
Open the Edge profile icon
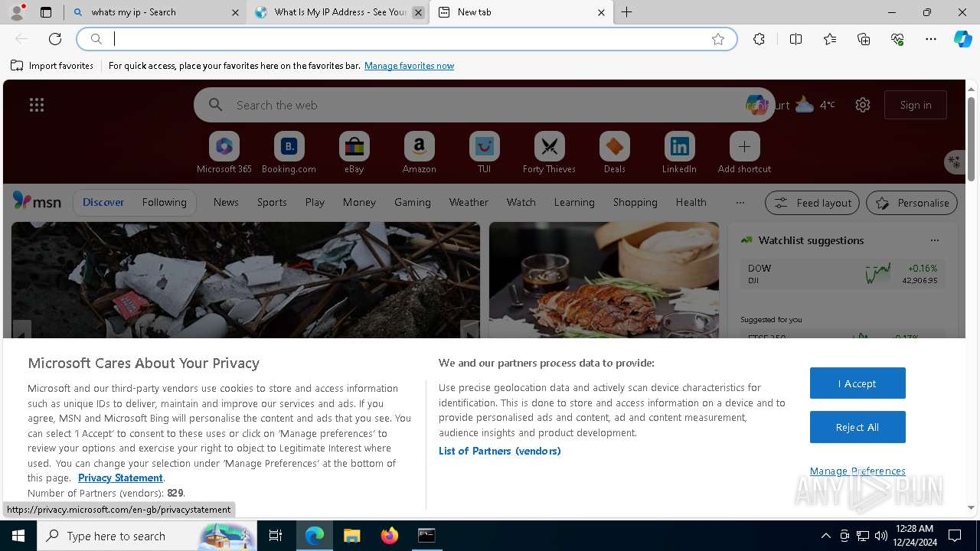[x=16, y=12]
